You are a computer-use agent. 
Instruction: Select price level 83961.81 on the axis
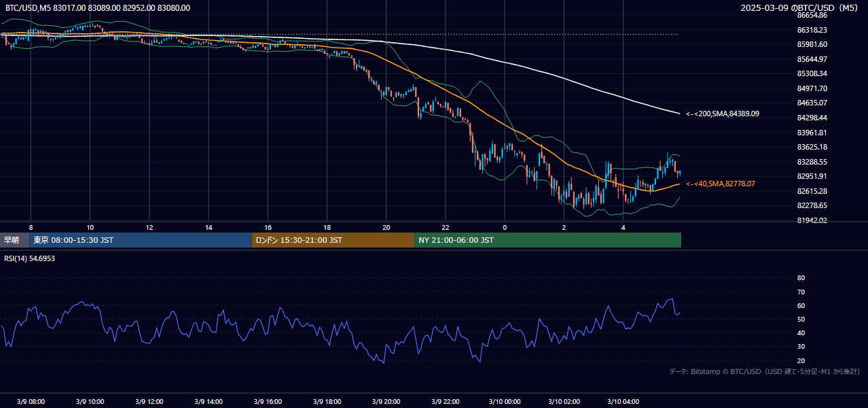click(812, 133)
